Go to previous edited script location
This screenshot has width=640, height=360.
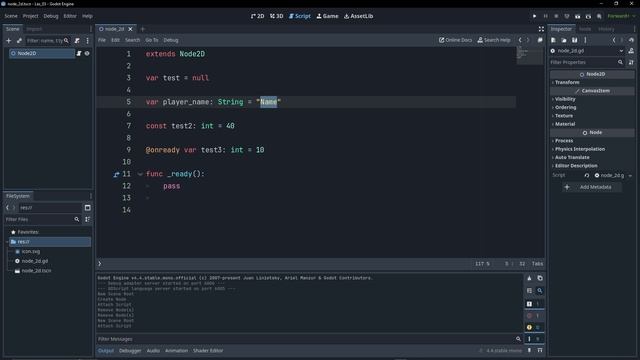pyautogui.click(x=520, y=40)
